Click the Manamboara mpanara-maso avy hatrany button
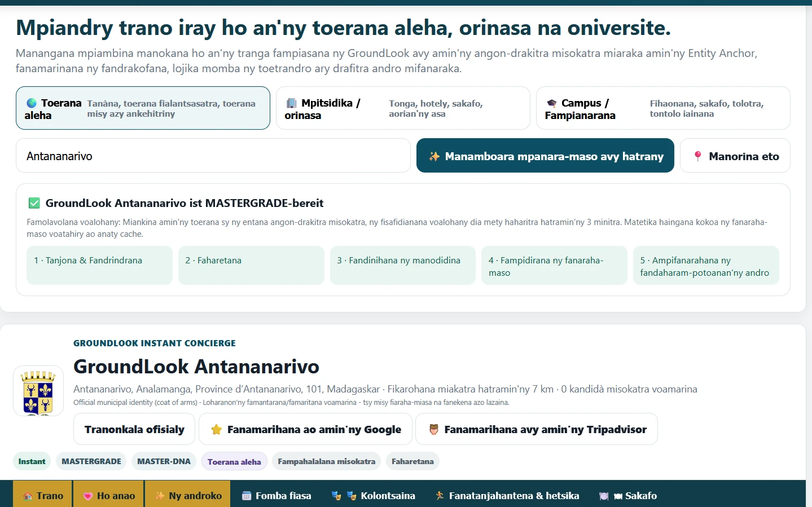 (545, 156)
